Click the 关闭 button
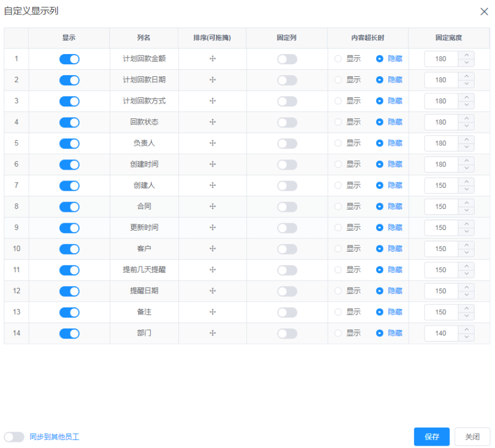Viewport: 495px width, 448px height. click(472, 437)
